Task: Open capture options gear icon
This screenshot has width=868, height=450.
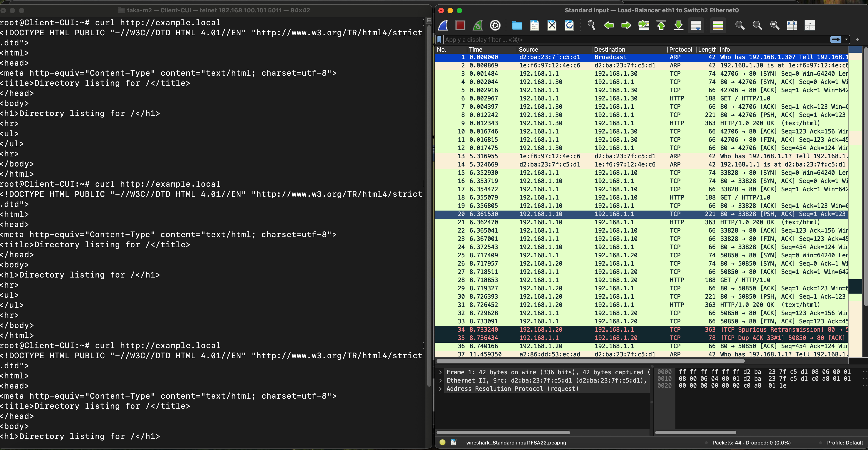Action: [495, 25]
